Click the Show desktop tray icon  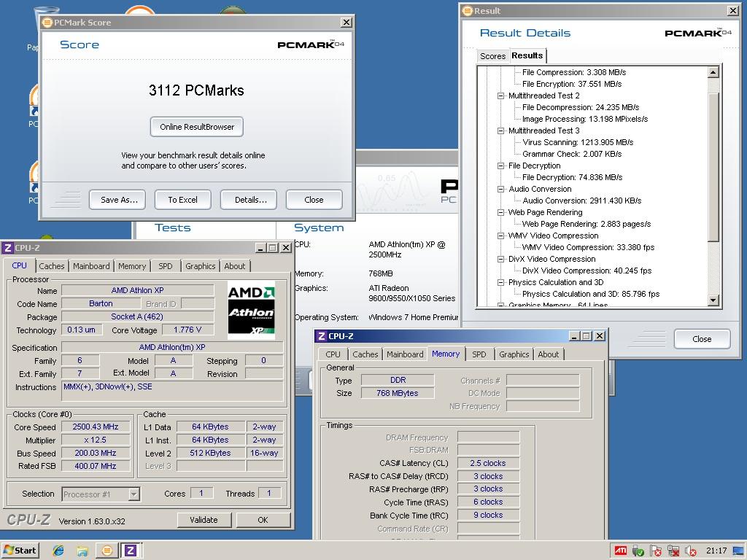738,551
